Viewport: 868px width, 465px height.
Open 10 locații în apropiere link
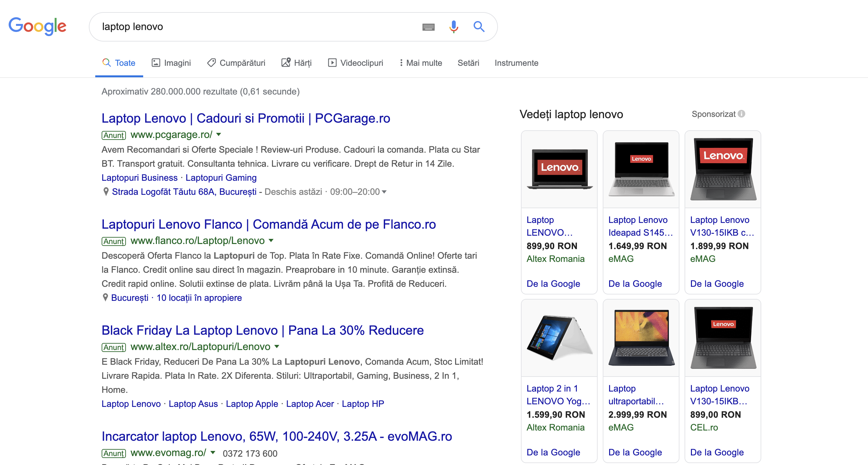pos(199,298)
